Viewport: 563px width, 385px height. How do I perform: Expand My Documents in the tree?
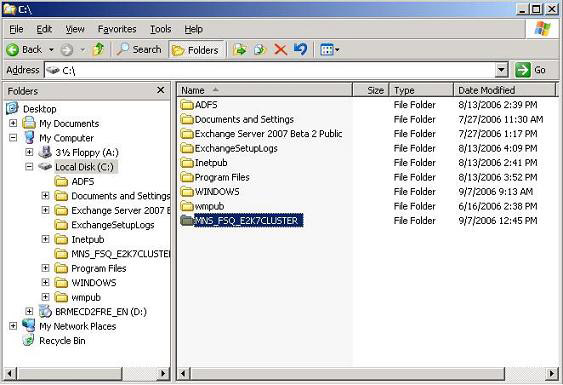point(13,123)
